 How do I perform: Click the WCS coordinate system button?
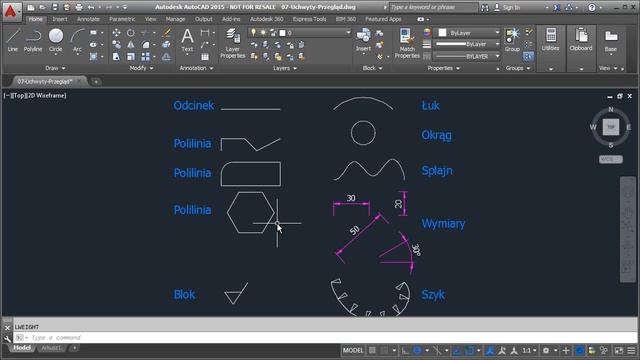coord(611,159)
